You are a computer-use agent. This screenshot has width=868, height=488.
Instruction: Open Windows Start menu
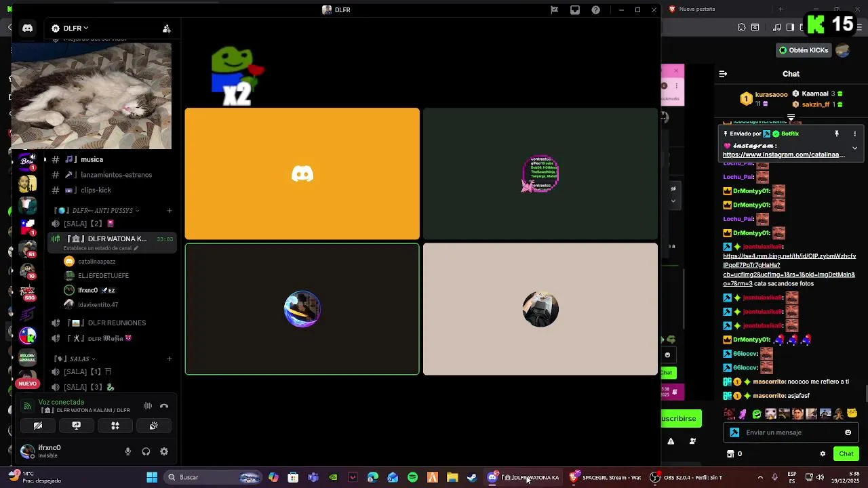click(x=152, y=477)
